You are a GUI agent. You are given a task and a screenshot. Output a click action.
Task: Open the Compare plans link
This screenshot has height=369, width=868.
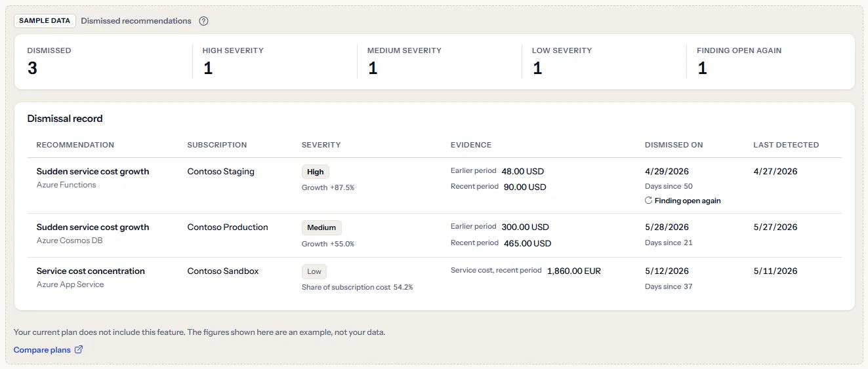[49, 350]
